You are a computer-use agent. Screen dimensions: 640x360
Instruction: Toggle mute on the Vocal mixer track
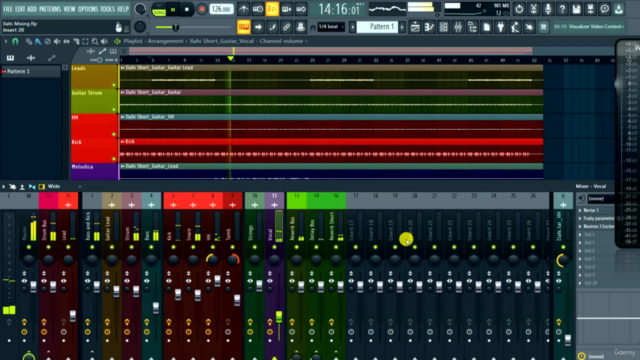pos(274,247)
